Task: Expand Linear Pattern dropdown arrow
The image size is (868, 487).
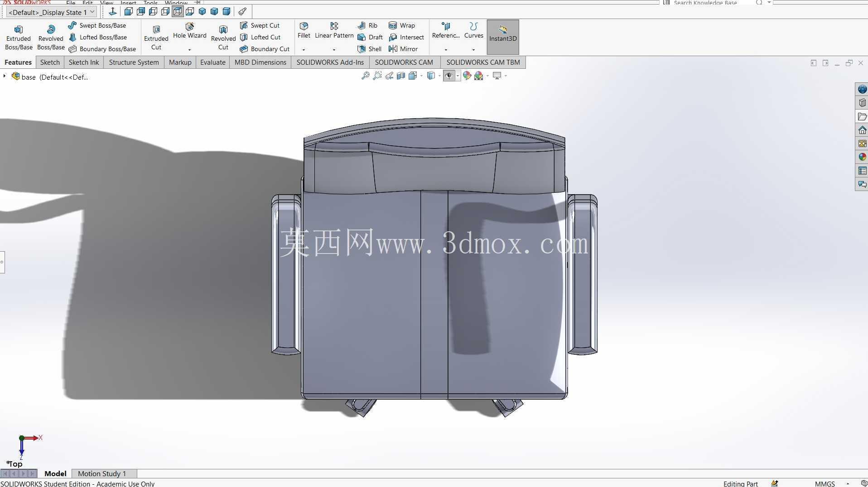Action: pos(334,50)
